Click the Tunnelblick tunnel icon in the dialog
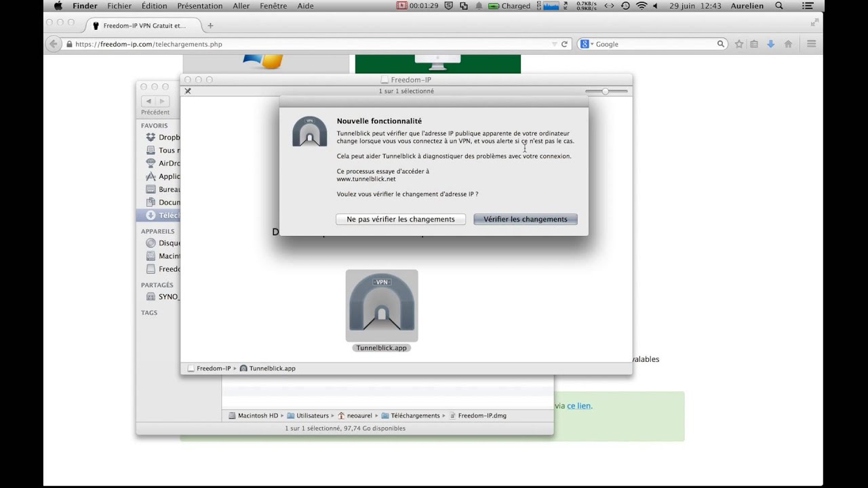Screen dimensions: 868x488 tap(310, 131)
